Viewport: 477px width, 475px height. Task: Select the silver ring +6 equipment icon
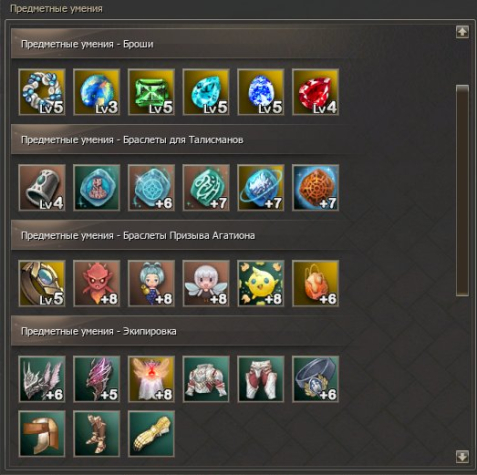click(315, 379)
